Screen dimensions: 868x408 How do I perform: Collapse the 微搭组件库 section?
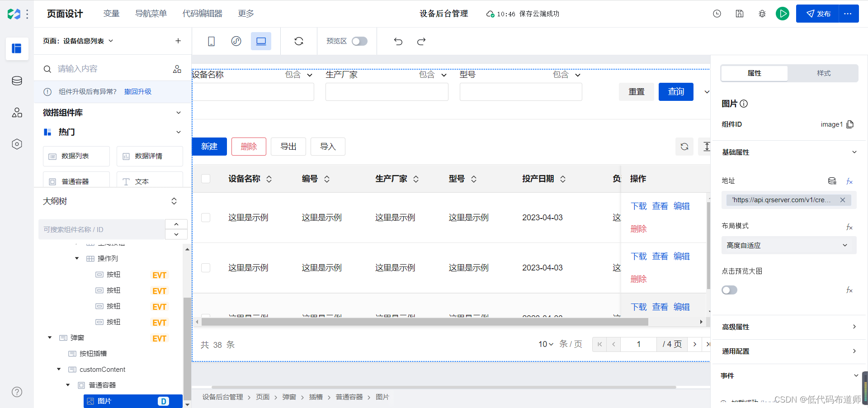click(179, 113)
